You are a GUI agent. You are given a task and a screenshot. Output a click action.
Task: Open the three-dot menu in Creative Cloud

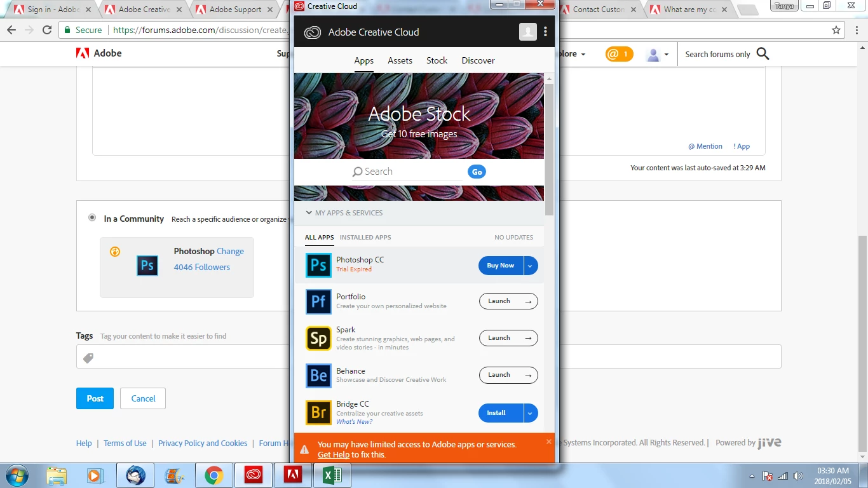(x=545, y=32)
